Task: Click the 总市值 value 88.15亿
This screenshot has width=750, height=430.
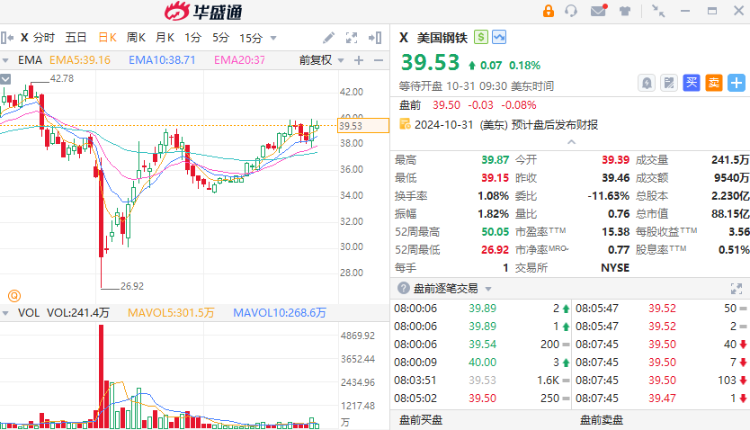Action: tap(730, 214)
